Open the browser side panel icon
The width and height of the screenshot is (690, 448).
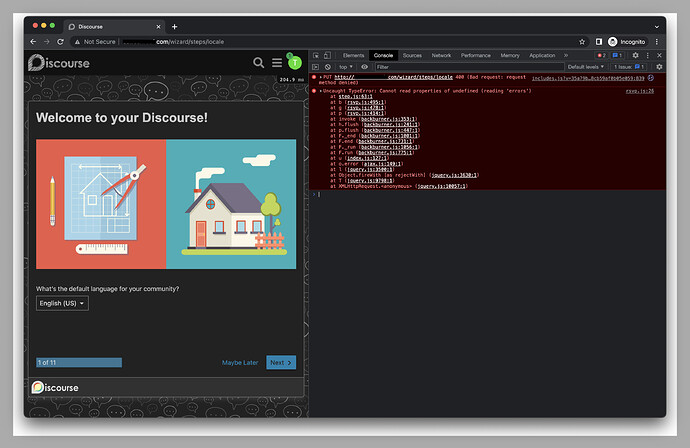pyautogui.click(x=598, y=42)
